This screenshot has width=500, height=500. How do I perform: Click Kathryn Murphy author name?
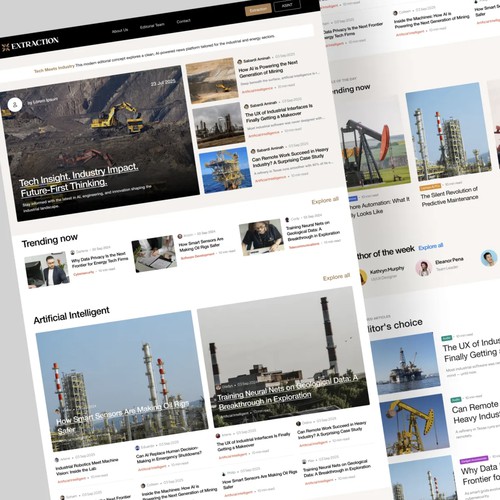click(387, 270)
